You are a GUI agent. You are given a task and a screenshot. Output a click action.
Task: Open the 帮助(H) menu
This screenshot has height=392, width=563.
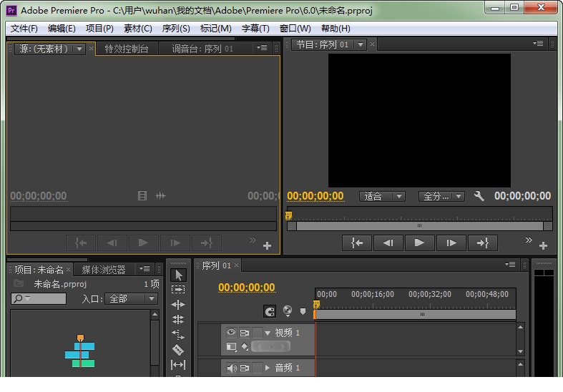click(x=336, y=29)
